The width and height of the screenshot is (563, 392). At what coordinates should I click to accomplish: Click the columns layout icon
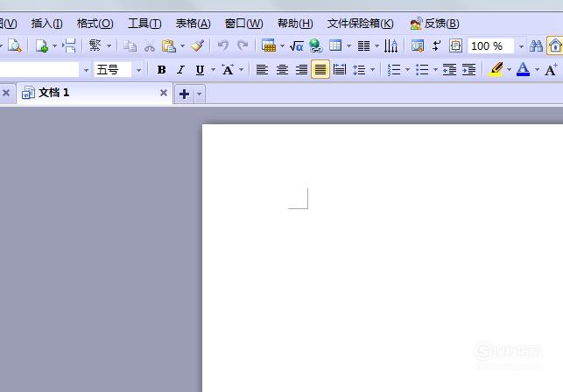tap(363, 46)
